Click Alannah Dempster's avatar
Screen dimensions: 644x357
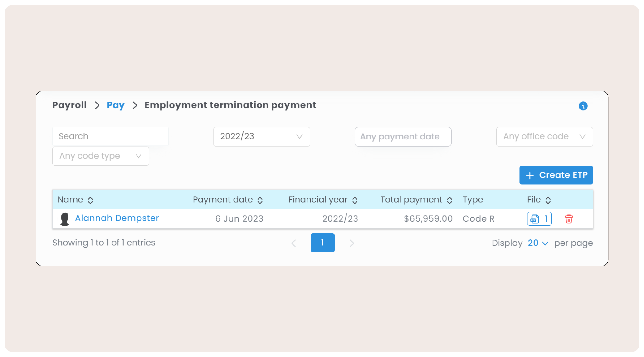point(64,219)
